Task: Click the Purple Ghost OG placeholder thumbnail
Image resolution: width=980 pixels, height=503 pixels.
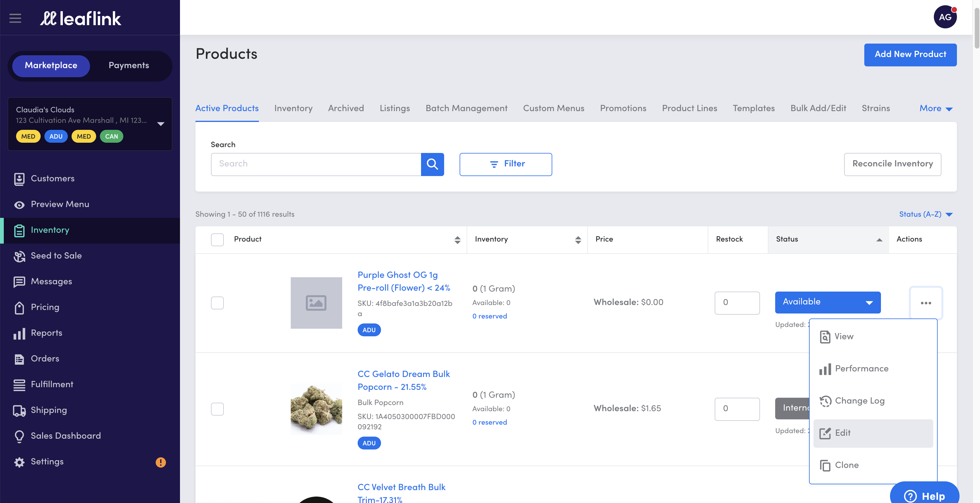Action: pos(316,303)
